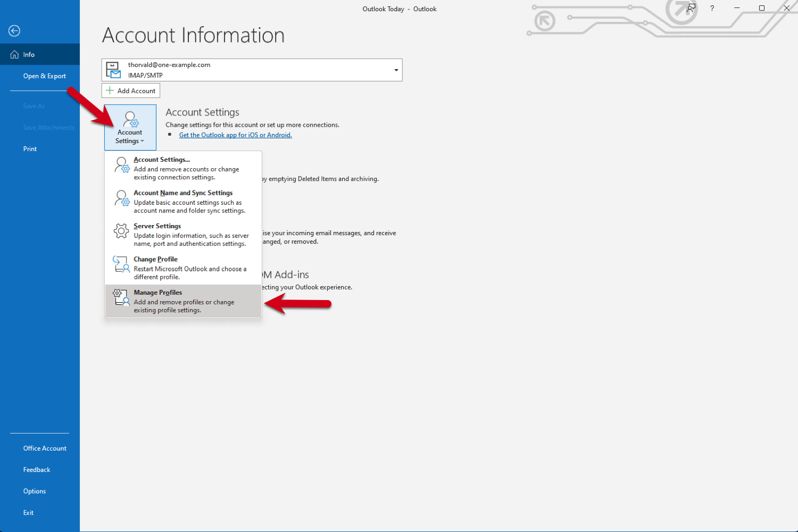Open the Print section
The image size is (798, 532).
[x=30, y=148]
